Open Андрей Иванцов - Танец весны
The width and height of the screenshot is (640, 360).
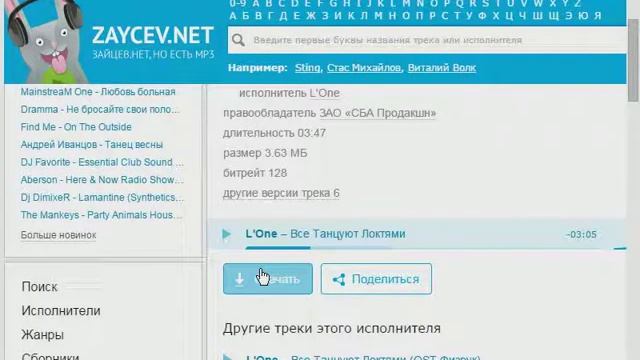92,144
